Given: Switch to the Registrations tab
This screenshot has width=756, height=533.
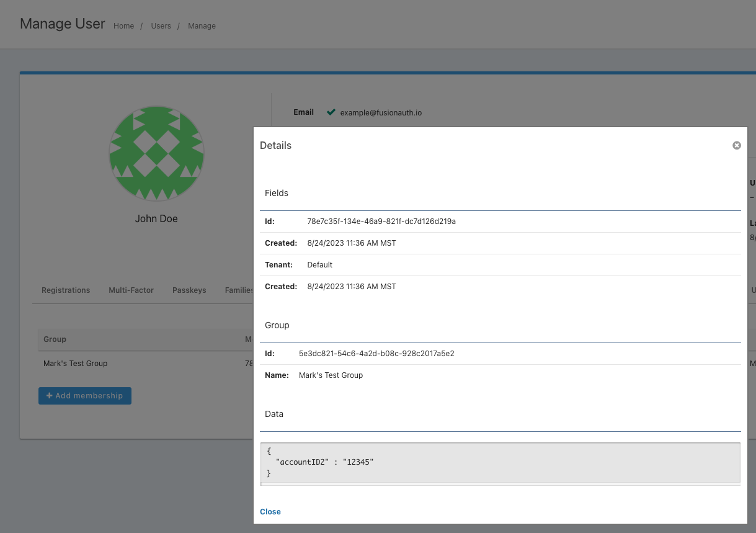Looking at the screenshot, I should 66,290.
